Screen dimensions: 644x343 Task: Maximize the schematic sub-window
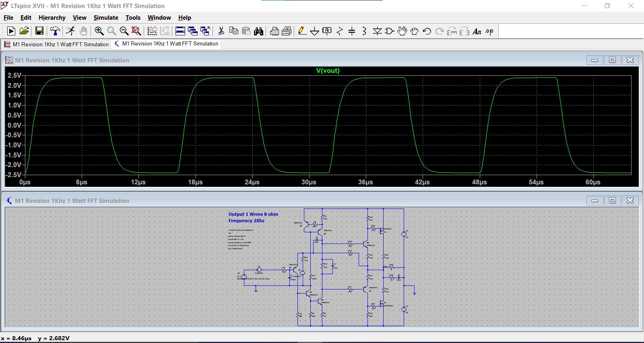coord(612,200)
